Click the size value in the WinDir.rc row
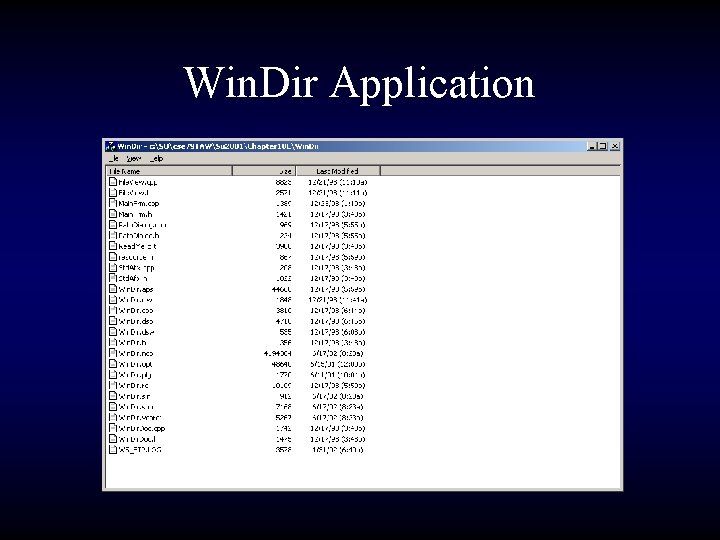The image size is (720, 540). tap(282, 386)
